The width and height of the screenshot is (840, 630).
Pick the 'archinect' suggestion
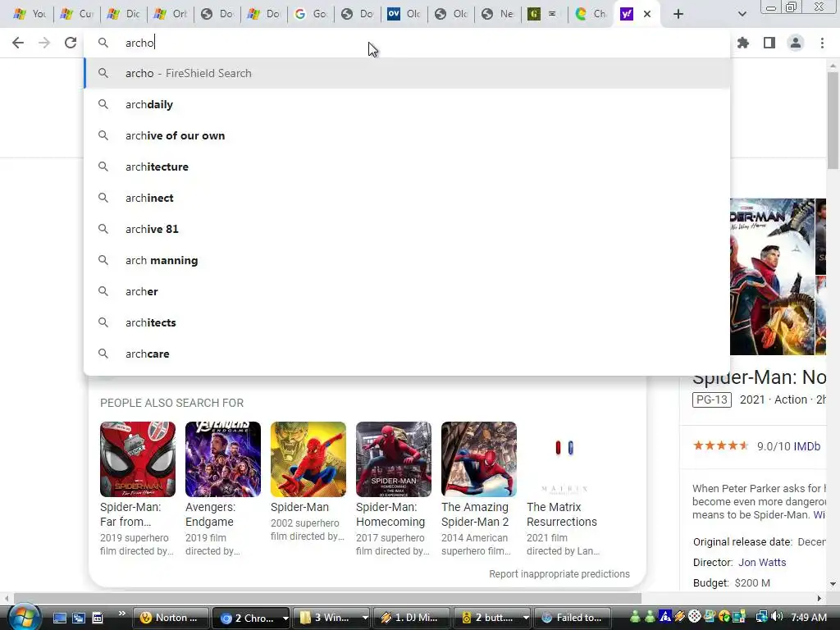tap(407, 198)
